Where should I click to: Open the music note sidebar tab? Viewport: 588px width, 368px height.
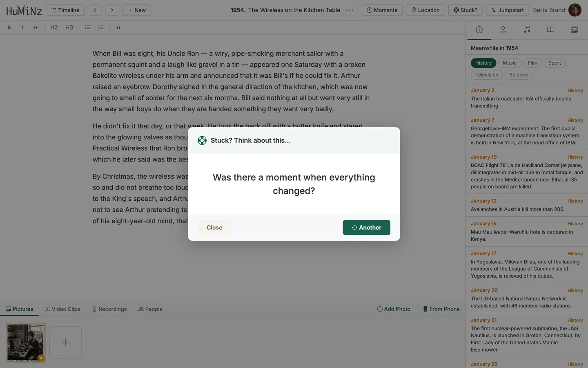click(x=527, y=30)
